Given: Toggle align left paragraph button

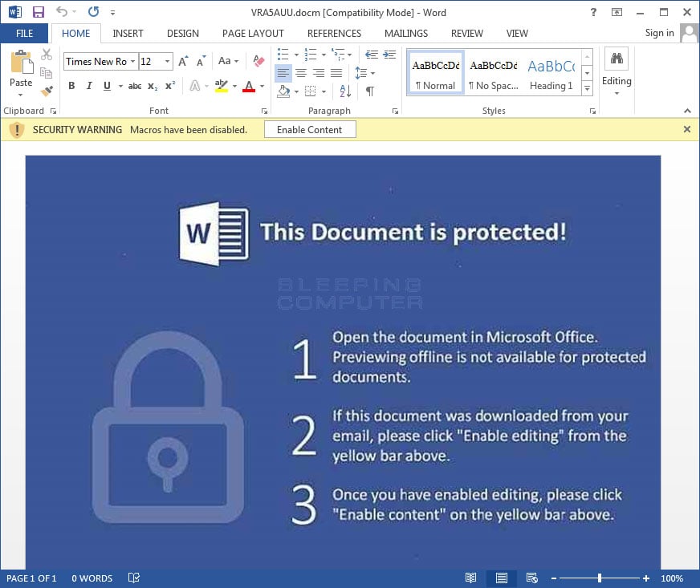Looking at the screenshot, I should 283,73.
